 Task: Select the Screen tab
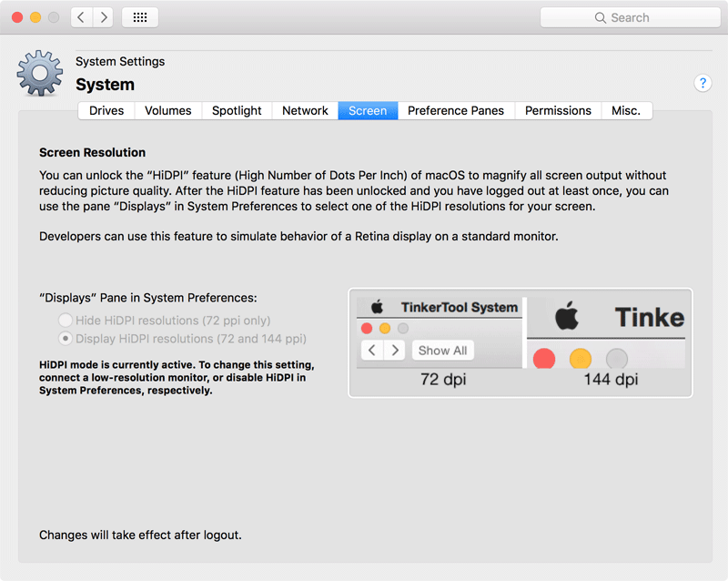(368, 110)
